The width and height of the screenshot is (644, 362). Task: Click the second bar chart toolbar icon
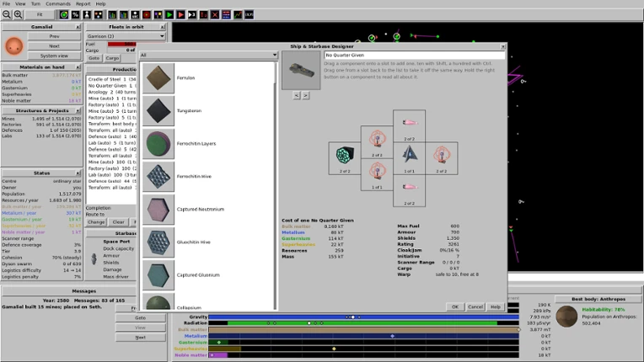[124, 15]
